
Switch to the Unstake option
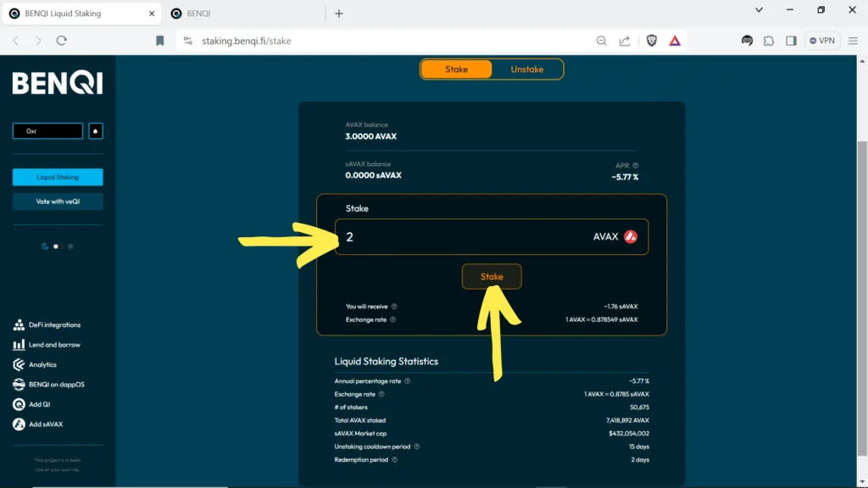click(x=526, y=69)
